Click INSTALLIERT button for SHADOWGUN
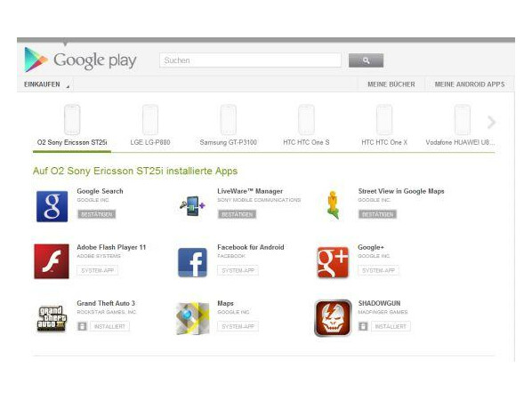The image size is (532, 399). (391, 326)
